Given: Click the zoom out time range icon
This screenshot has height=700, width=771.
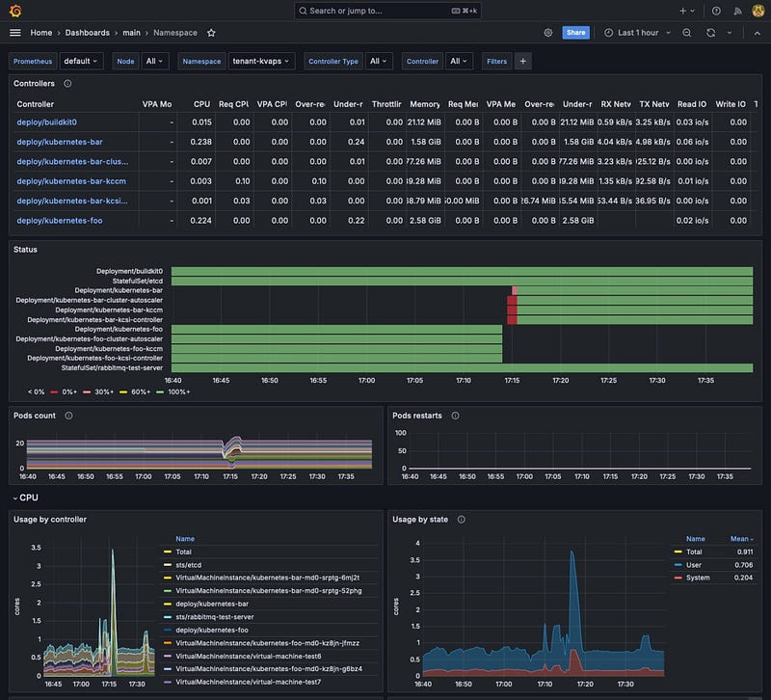Looking at the screenshot, I should click(x=687, y=33).
